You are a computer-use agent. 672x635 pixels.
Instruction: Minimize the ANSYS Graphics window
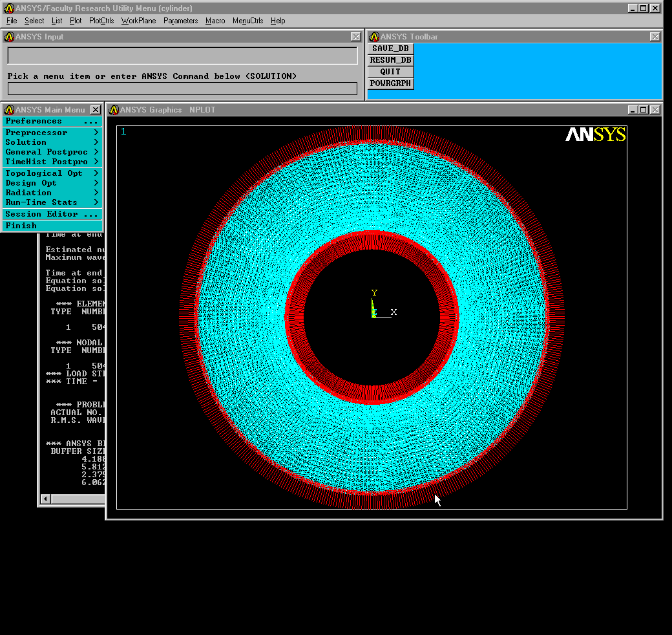click(x=633, y=110)
